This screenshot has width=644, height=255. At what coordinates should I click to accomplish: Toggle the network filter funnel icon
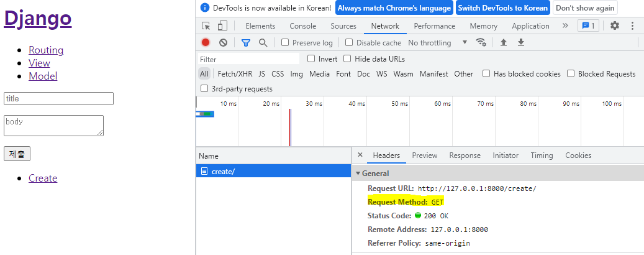point(245,43)
